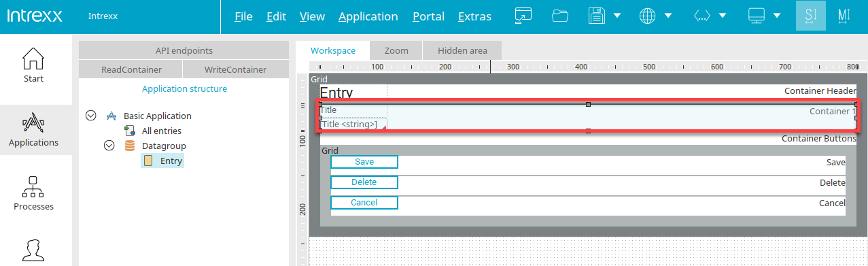Open the folder icon in toolbar

pyautogui.click(x=560, y=16)
